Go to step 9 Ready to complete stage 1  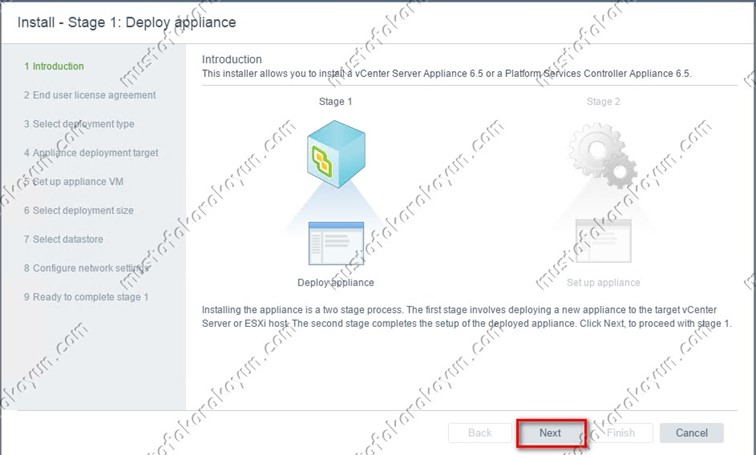coord(86,297)
